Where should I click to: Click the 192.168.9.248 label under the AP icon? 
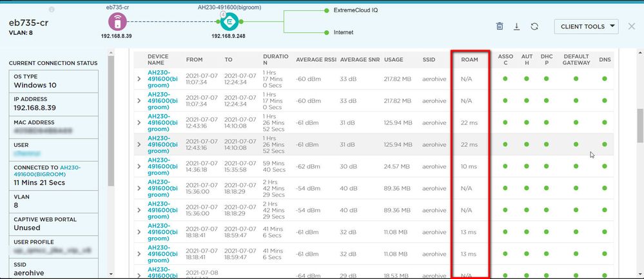(x=228, y=36)
